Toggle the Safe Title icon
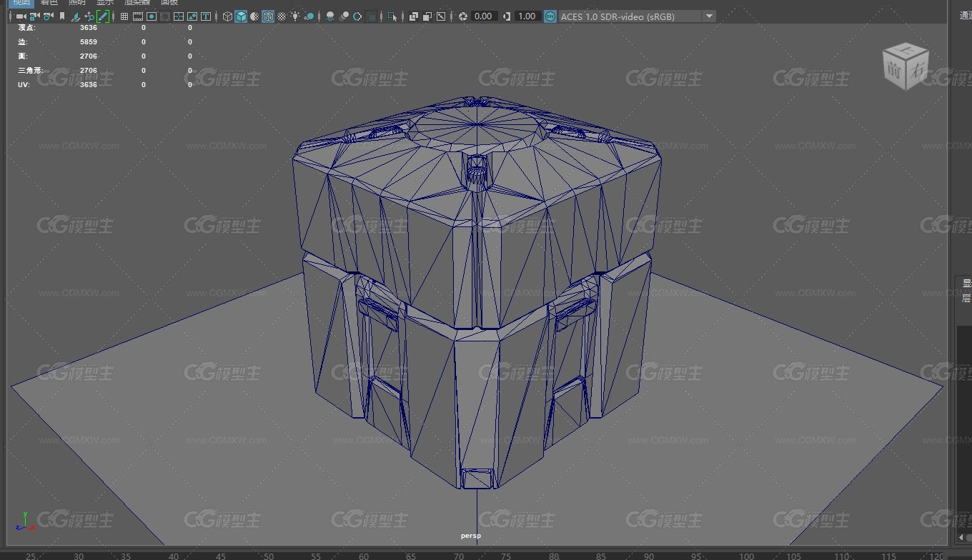Viewport: 972px width, 560px height. pos(206,16)
